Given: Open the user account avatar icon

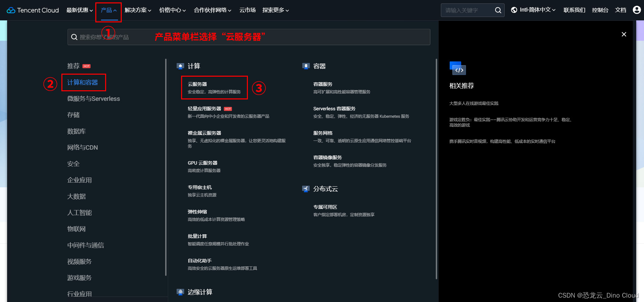Looking at the screenshot, I should 637,10.
